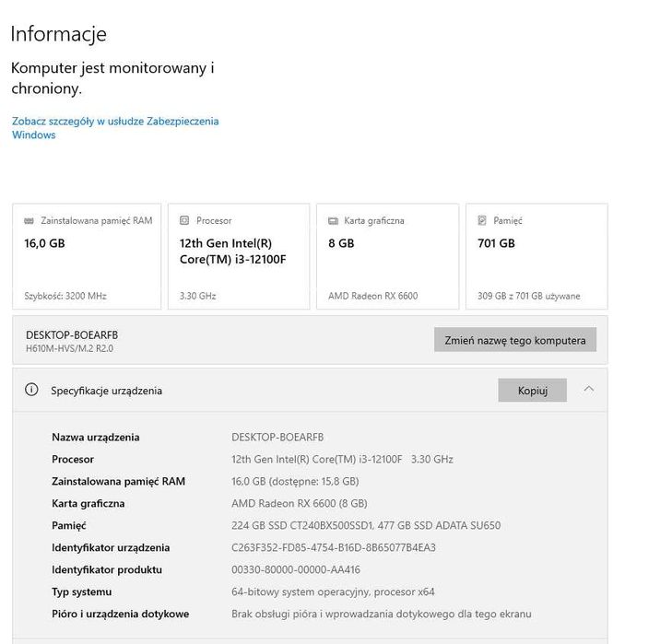Select the Brak obsługi pióra value
Viewport: 672px width, 644px height.
coord(382,614)
